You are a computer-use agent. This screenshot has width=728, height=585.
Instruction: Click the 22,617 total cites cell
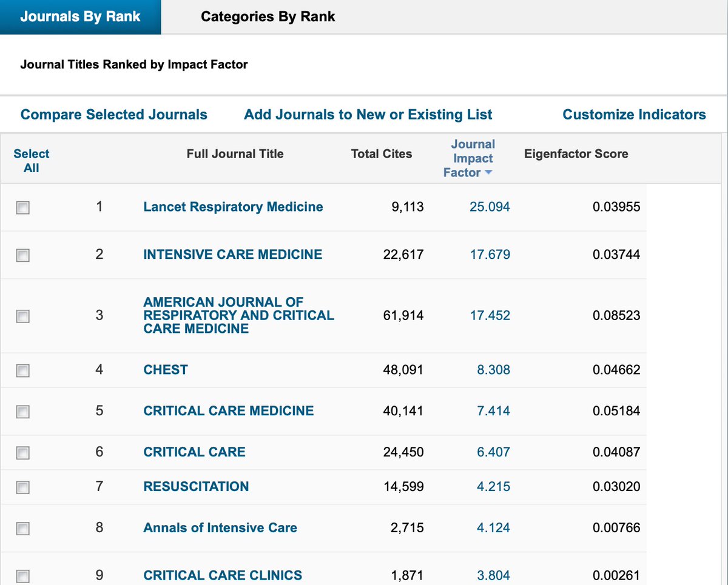(x=403, y=255)
